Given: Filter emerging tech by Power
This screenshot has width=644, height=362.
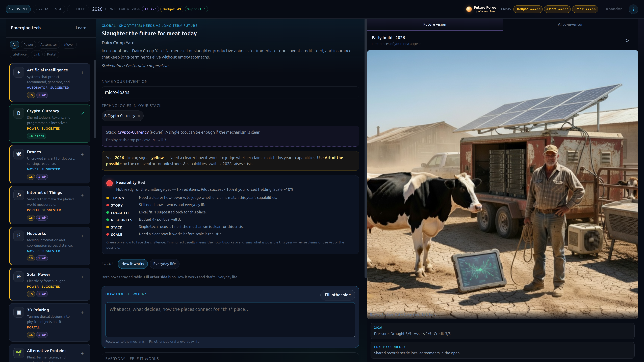Looking at the screenshot, I should [x=28, y=44].
